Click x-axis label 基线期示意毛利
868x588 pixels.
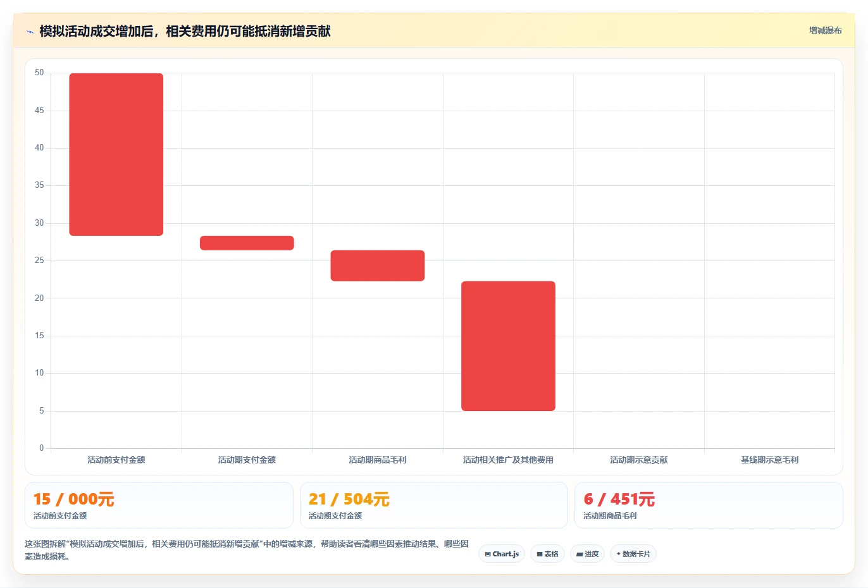pyautogui.click(x=769, y=460)
